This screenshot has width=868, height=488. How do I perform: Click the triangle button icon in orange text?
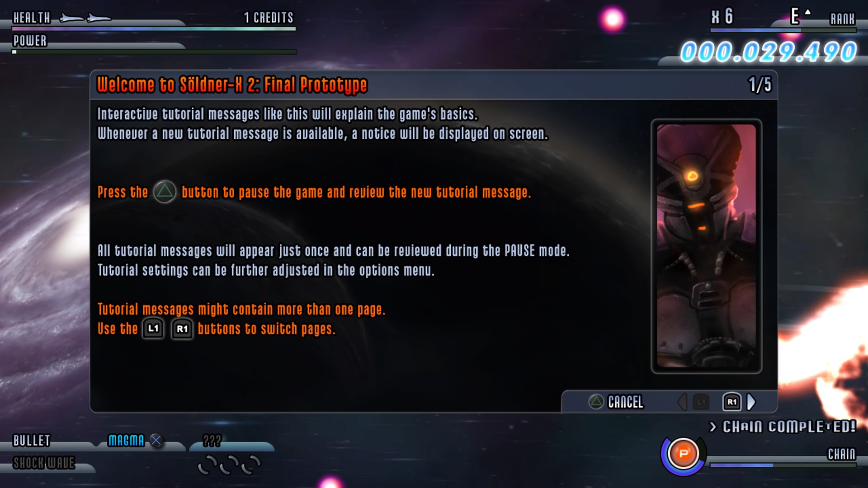pyautogui.click(x=165, y=192)
